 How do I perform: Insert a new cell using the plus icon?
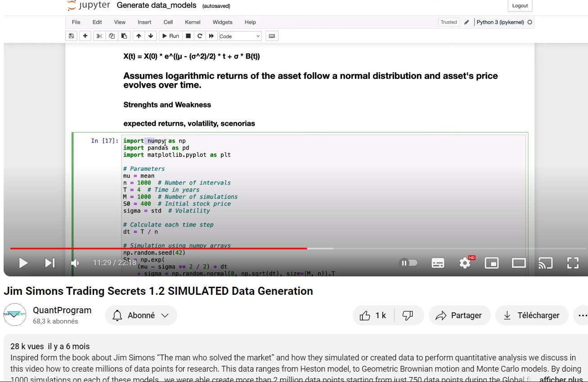(85, 36)
